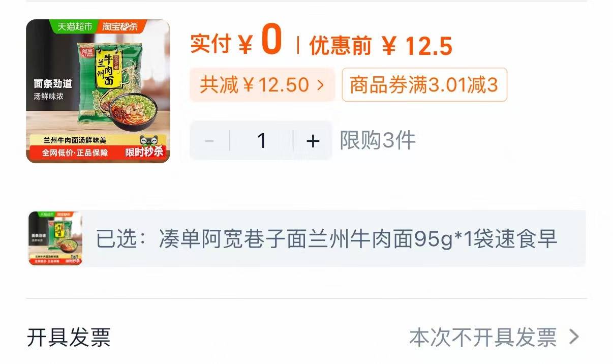Tap 本次不开具发票 invoice option
This screenshot has width=613, height=364.
coord(483,337)
